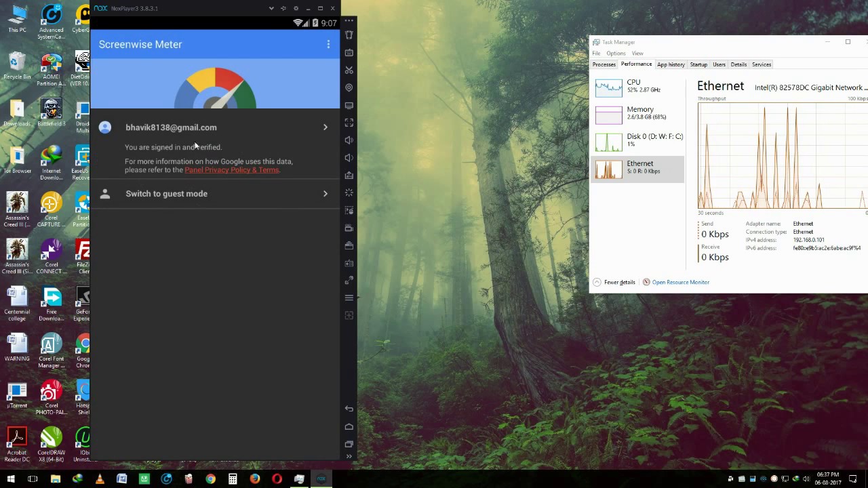868x488 pixels.
Task: Collapse Task Manager with Fewer details
Action: tap(614, 282)
